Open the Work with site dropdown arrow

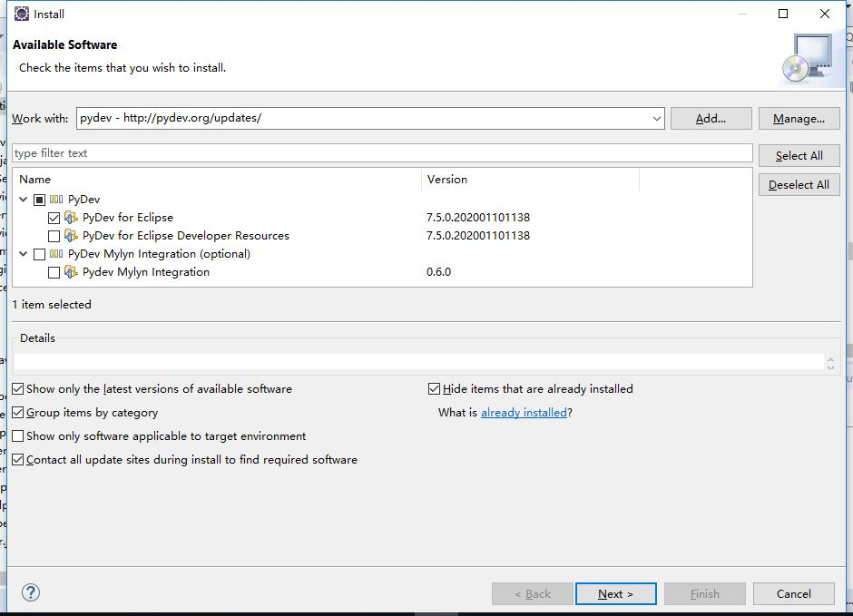tap(657, 119)
